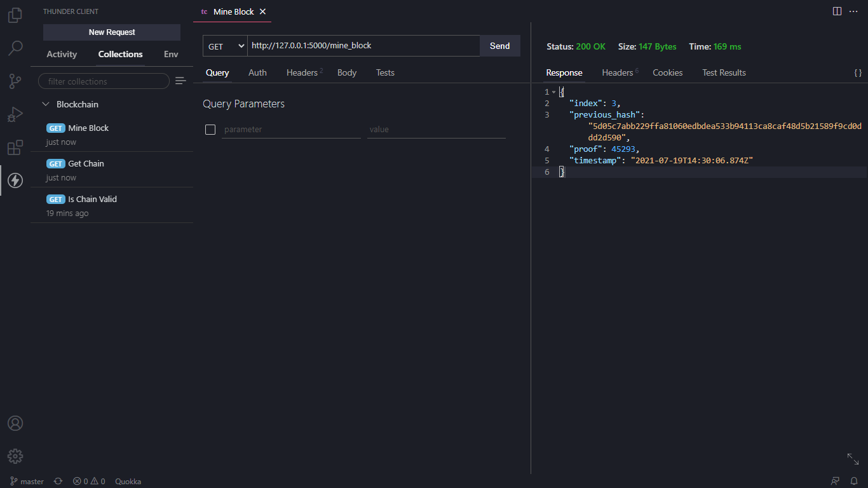Select the request Headers tab
This screenshot has width=868, height=488.
304,72
